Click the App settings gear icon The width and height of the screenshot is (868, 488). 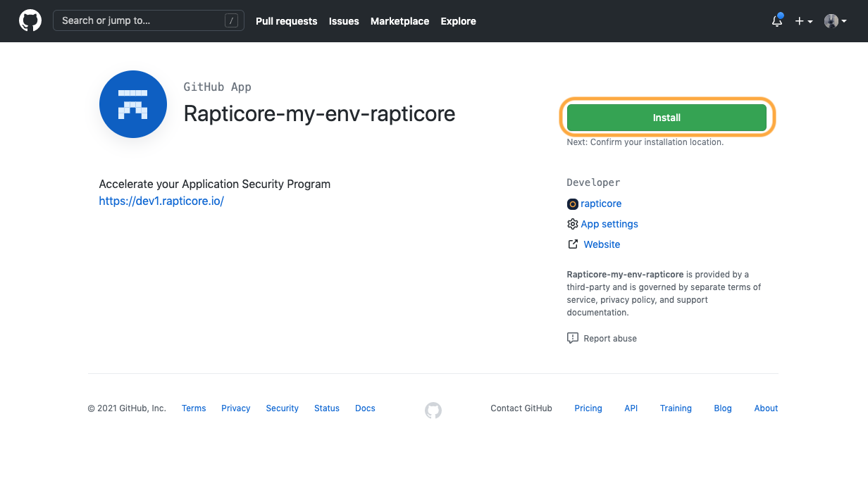pyautogui.click(x=573, y=224)
